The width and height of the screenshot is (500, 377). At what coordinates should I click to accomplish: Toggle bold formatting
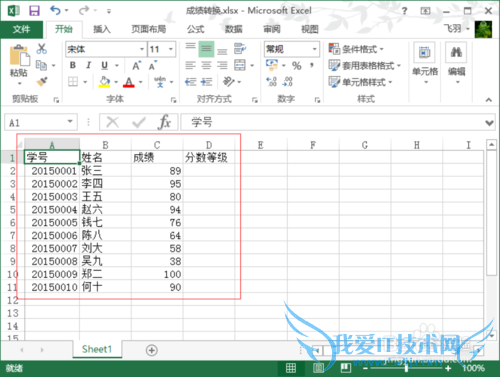coord(73,65)
